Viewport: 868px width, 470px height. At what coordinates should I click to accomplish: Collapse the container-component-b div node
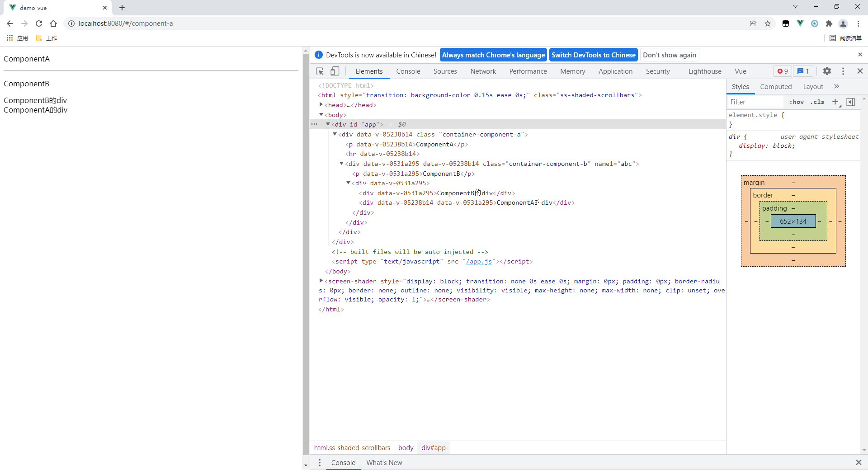(x=341, y=163)
